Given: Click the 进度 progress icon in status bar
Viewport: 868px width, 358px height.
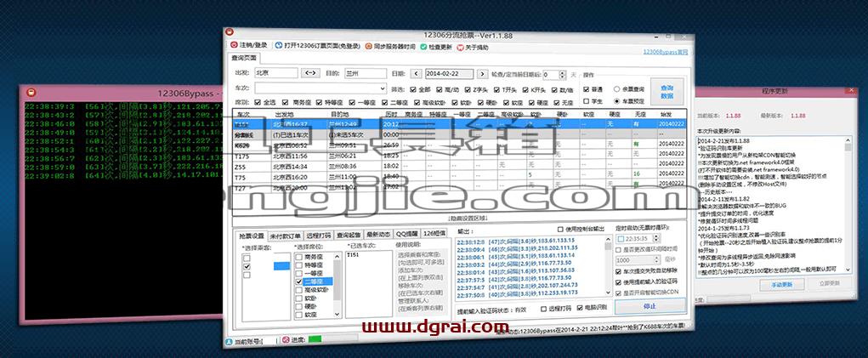Looking at the screenshot, I should pos(286,340).
